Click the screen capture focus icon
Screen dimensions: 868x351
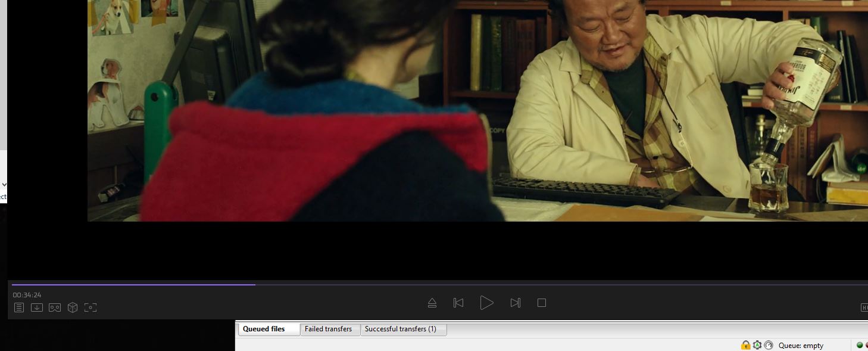click(90, 307)
